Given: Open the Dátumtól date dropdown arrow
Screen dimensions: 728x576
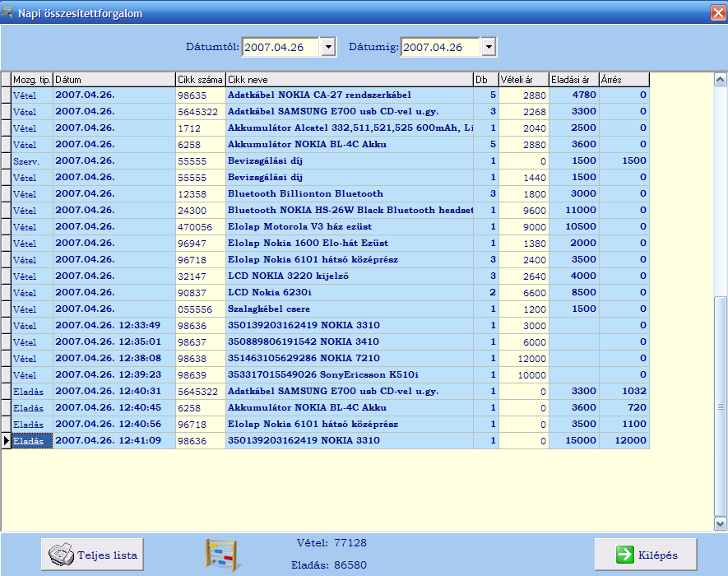Looking at the screenshot, I should [328, 47].
